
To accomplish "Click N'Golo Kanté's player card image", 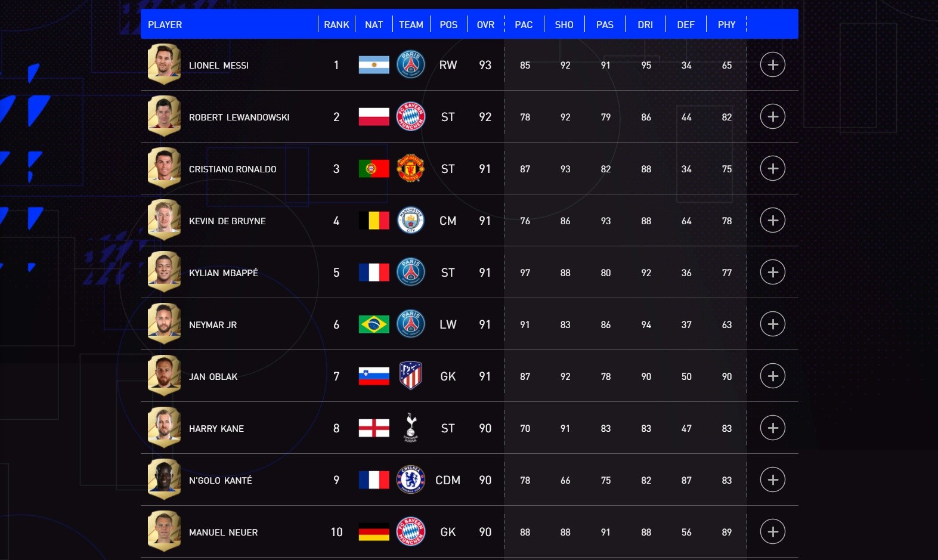I will 164,479.
